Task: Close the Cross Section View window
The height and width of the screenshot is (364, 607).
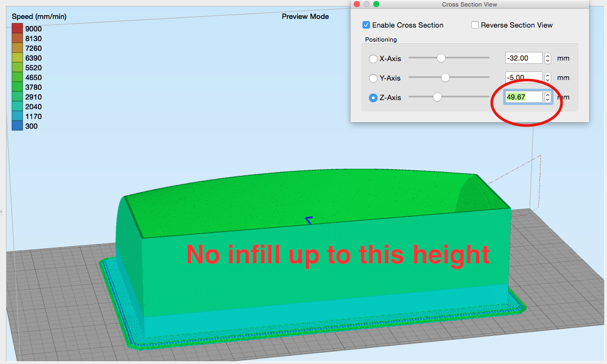Action: coord(357,4)
